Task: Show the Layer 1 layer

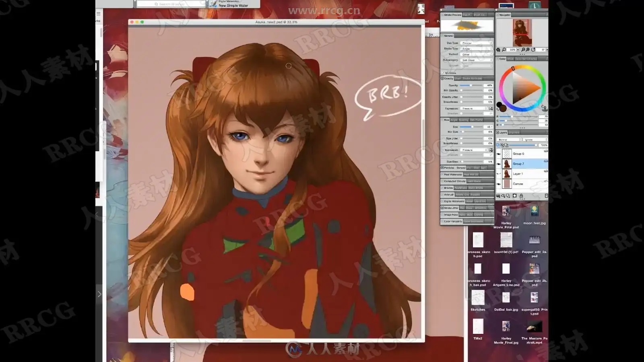Action: pyautogui.click(x=499, y=174)
